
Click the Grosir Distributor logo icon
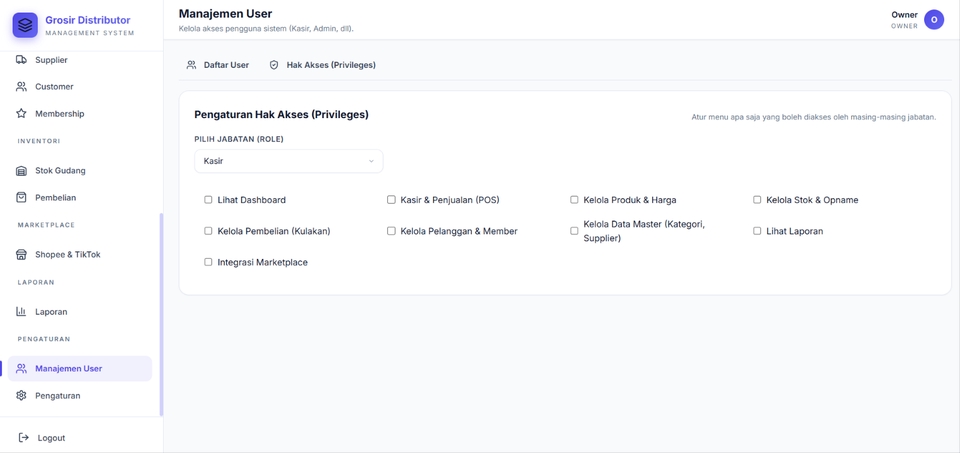click(25, 25)
